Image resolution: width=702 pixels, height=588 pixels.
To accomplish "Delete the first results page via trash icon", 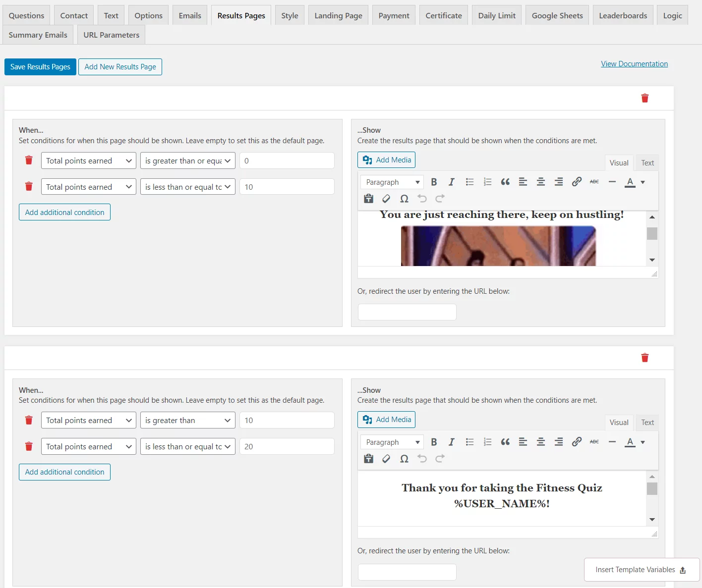I will [x=644, y=98].
